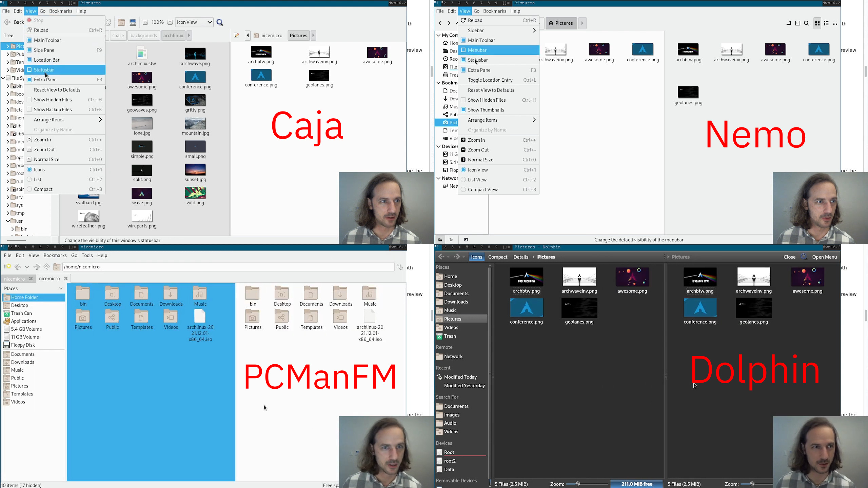Click Dolphin 211.0 MiB free space bar
Image resolution: width=868 pixels, height=488 pixels.
point(637,484)
